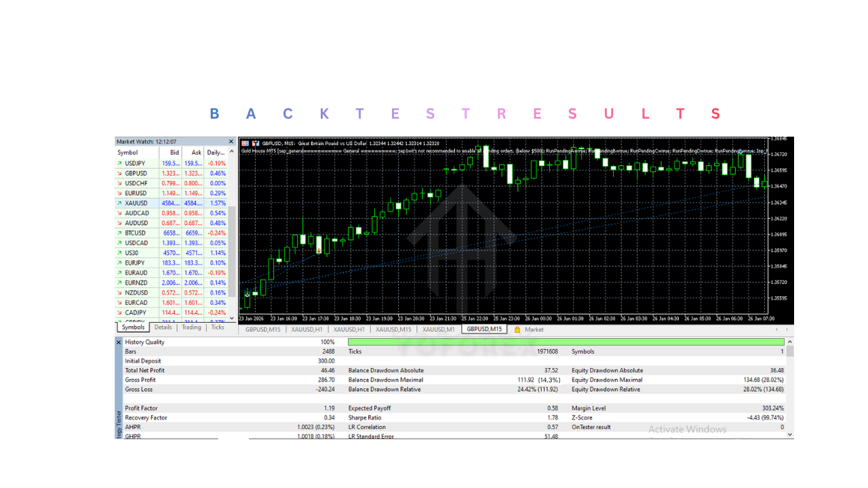Switch to the Details tab in Market Watch
Screen dimensions: 868x488
tap(163, 327)
